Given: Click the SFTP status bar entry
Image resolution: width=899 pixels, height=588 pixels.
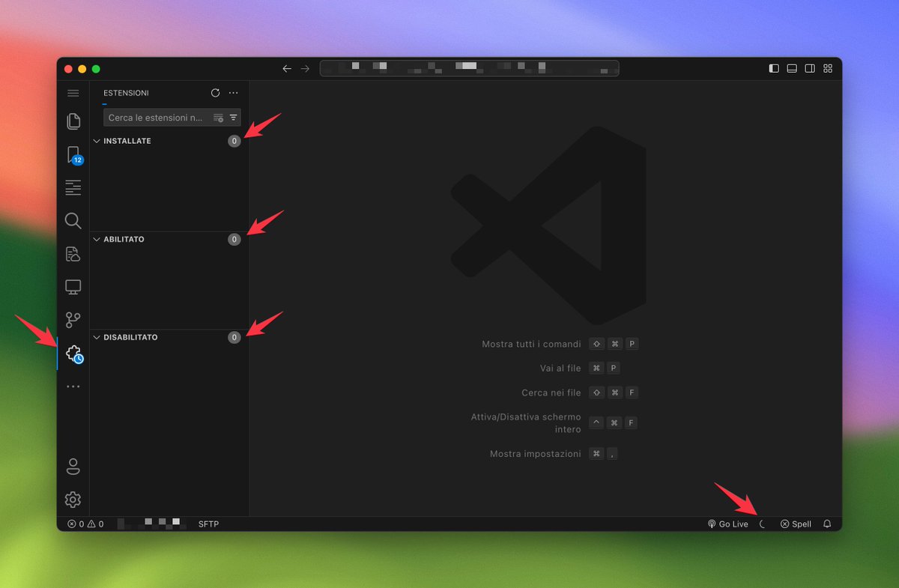Looking at the screenshot, I should [209, 524].
